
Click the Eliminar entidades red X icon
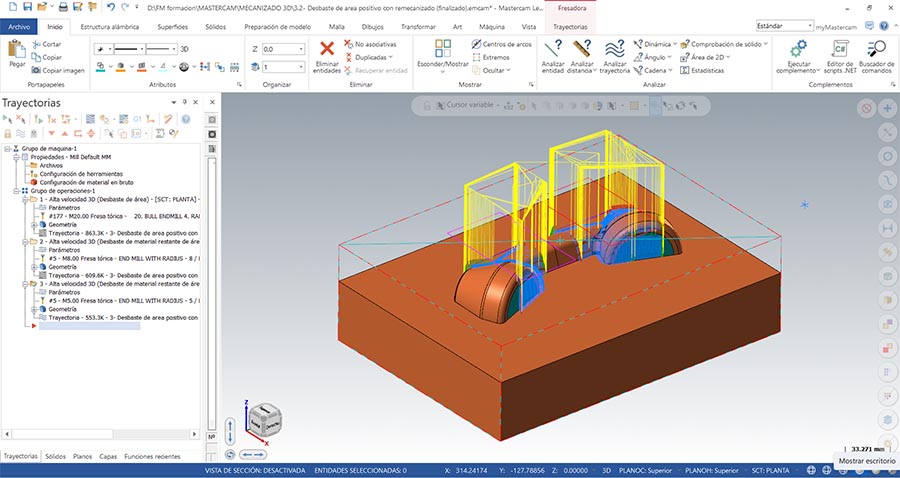tap(326, 50)
